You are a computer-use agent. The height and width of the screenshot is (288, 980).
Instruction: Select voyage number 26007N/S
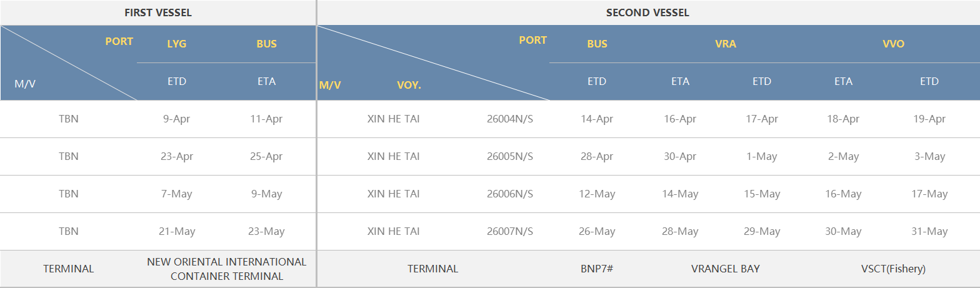509,232
